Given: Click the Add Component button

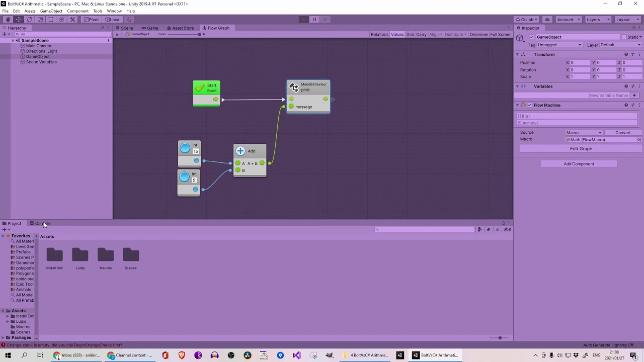Looking at the screenshot, I should pos(579,164).
